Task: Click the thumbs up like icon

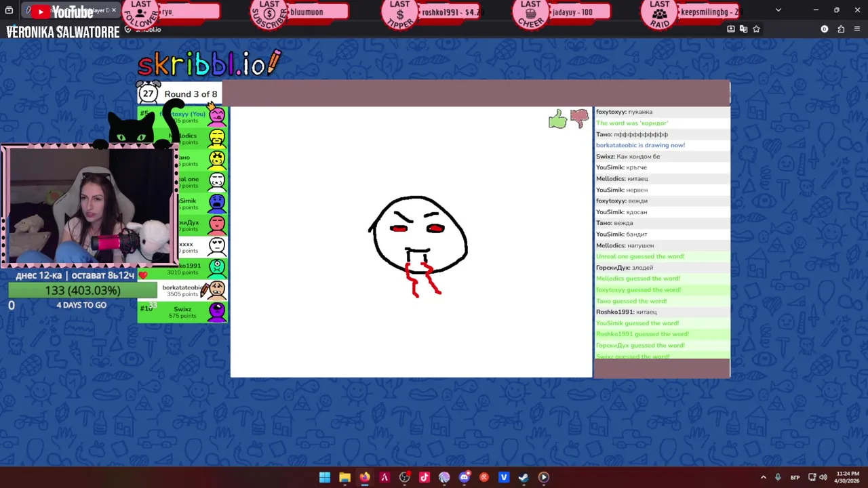Action: (x=557, y=120)
